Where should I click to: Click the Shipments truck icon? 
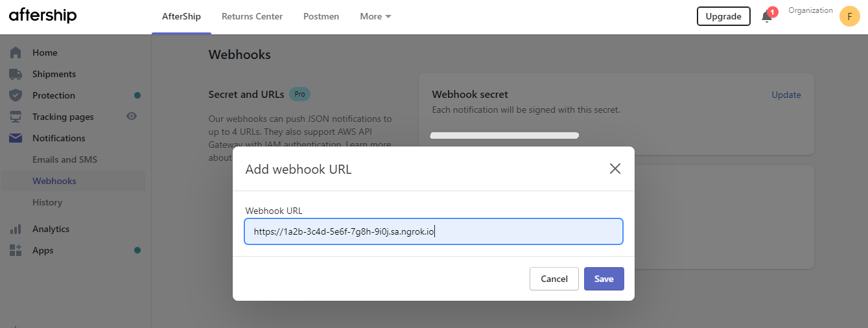pyautogui.click(x=16, y=74)
